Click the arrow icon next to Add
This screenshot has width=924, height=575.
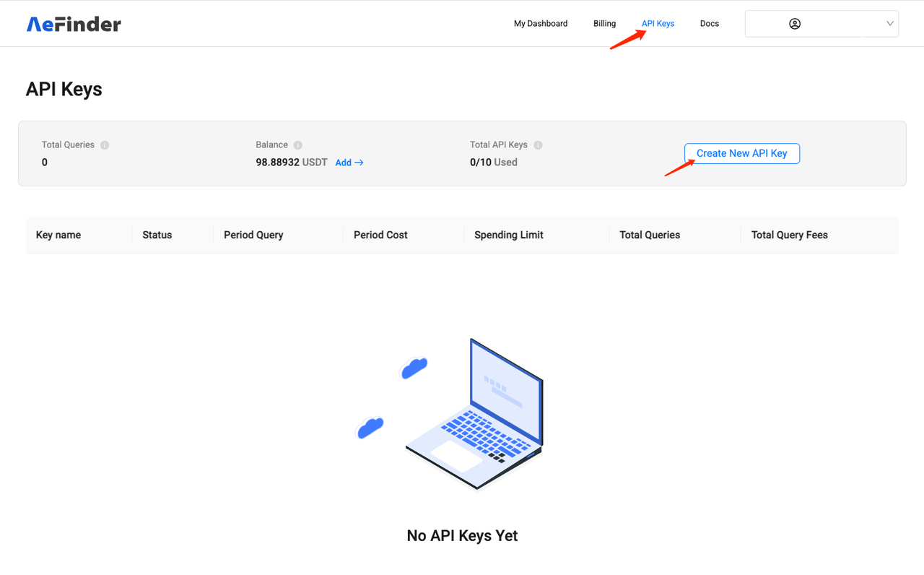pos(359,163)
